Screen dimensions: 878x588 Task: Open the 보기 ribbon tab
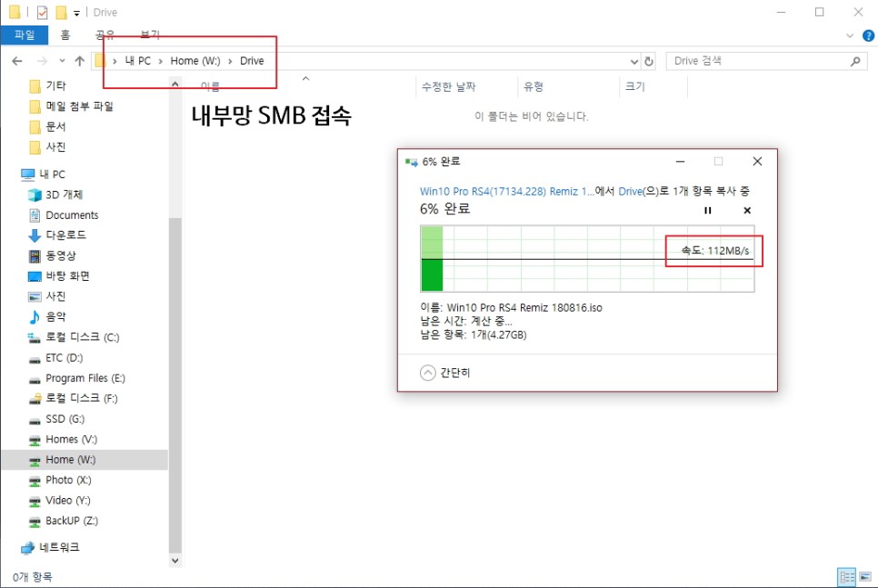149,35
